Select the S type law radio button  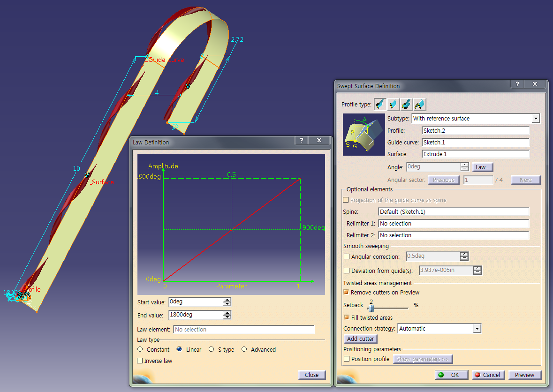tap(213, 349)
